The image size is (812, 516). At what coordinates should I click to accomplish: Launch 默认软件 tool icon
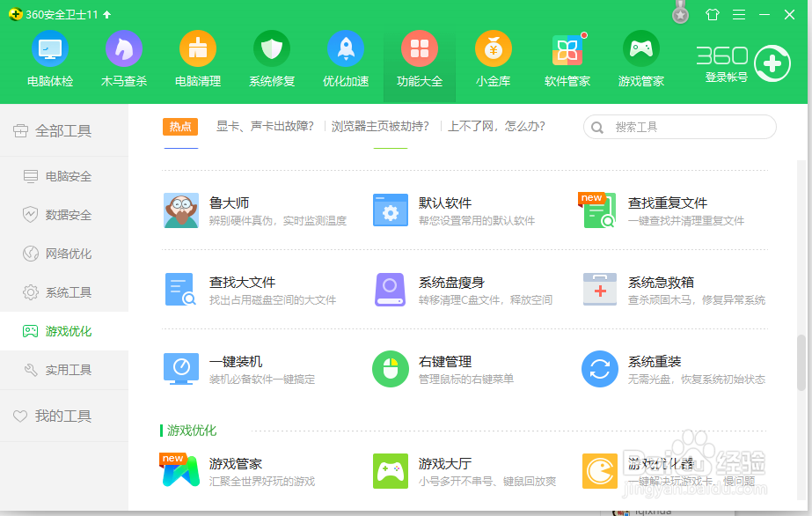click(x=391, y=210)
